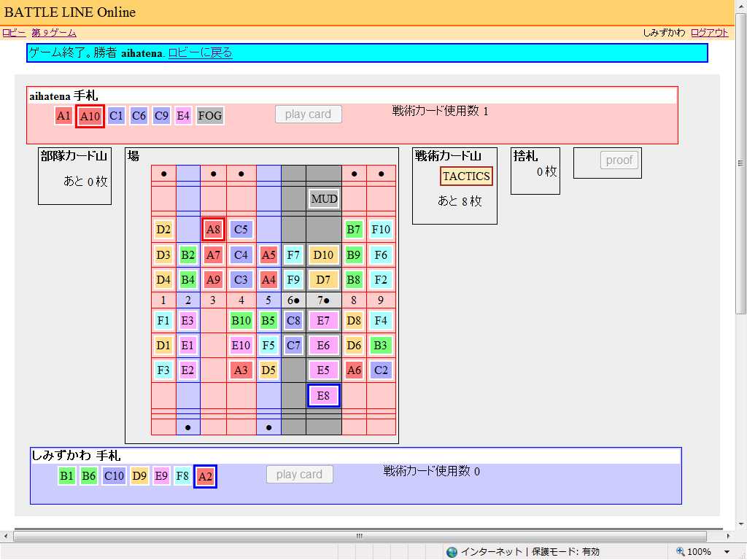The height and width of the screenshot is (560, 747).
Task: Click card F1 in column 1
Action: tap(163, 321)
